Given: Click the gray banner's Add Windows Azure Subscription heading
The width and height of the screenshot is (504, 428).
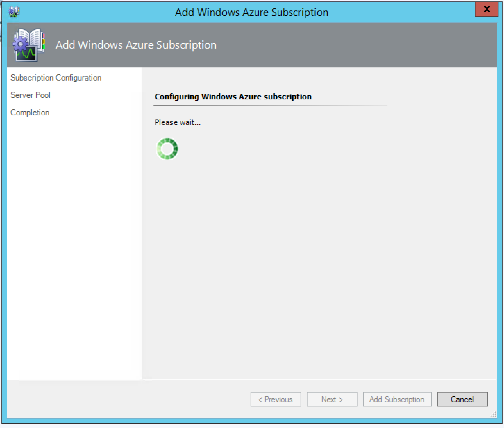Looking at the screenshot, I should (136, 45).
